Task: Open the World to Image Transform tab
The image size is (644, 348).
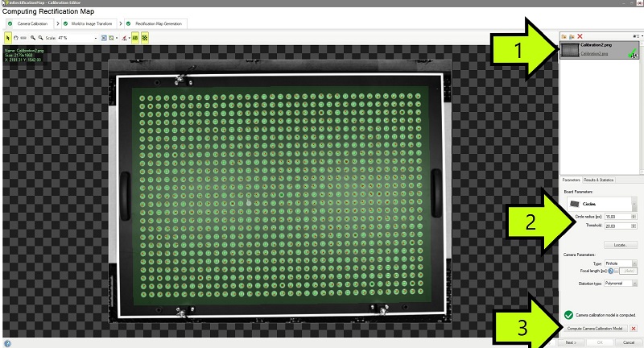Action: pos(88,24)
